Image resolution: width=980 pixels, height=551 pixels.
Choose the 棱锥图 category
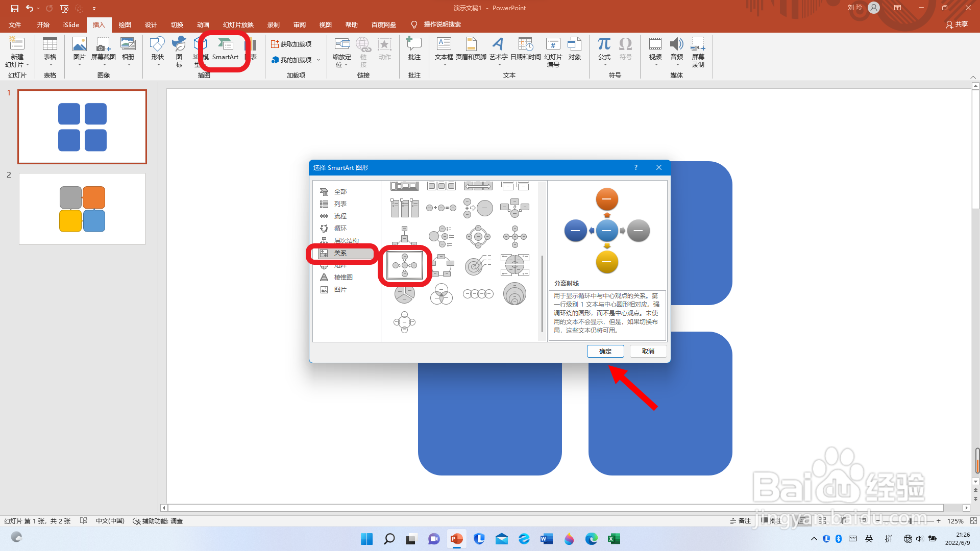tap(343, 278)
